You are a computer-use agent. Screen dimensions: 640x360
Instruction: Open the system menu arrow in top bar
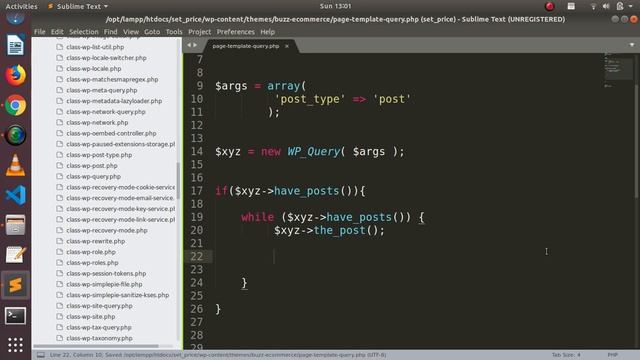coord(631,6)
